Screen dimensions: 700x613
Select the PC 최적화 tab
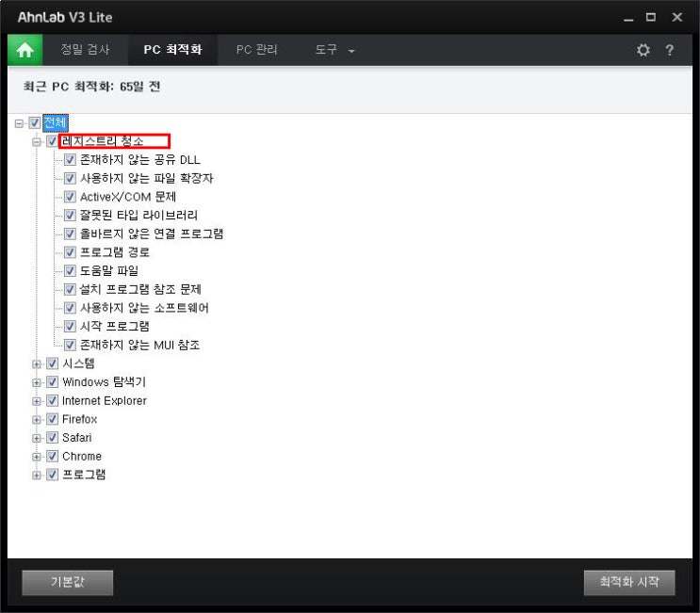[x=172, y=50]
